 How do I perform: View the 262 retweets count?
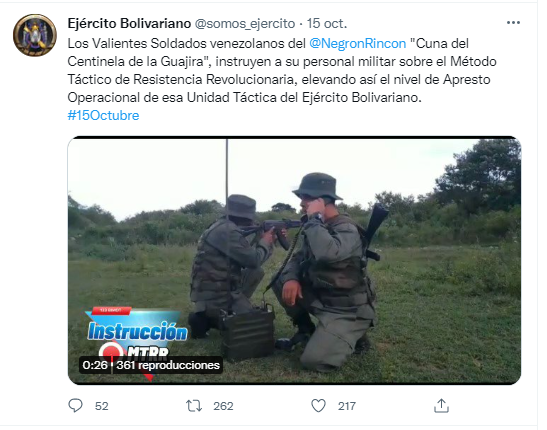(223, 406)
